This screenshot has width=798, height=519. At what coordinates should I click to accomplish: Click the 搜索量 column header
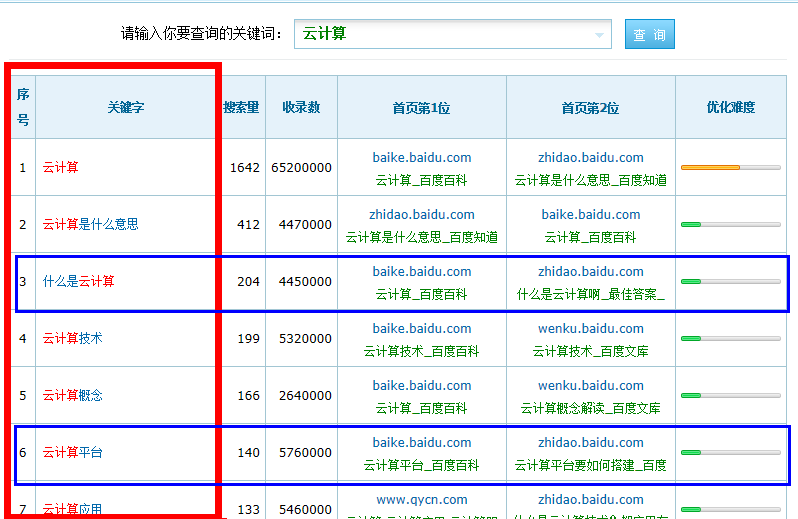tap(241, 107)
